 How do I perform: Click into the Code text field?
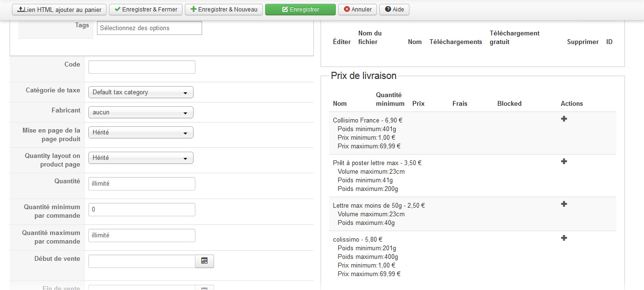[142, 67]
